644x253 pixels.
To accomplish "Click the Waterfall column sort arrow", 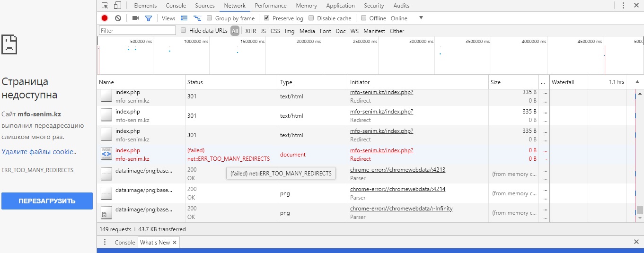I will click(x=637, y=82).
